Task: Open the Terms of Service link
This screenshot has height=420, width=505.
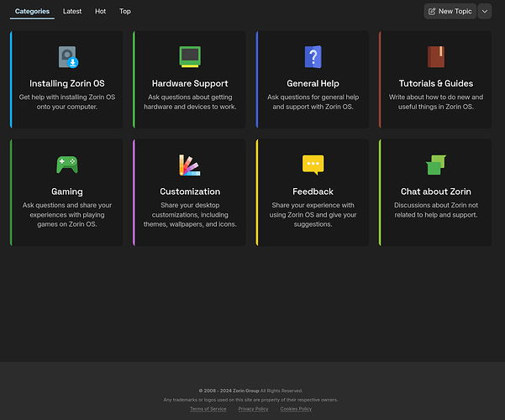Action: click(208, 409)
